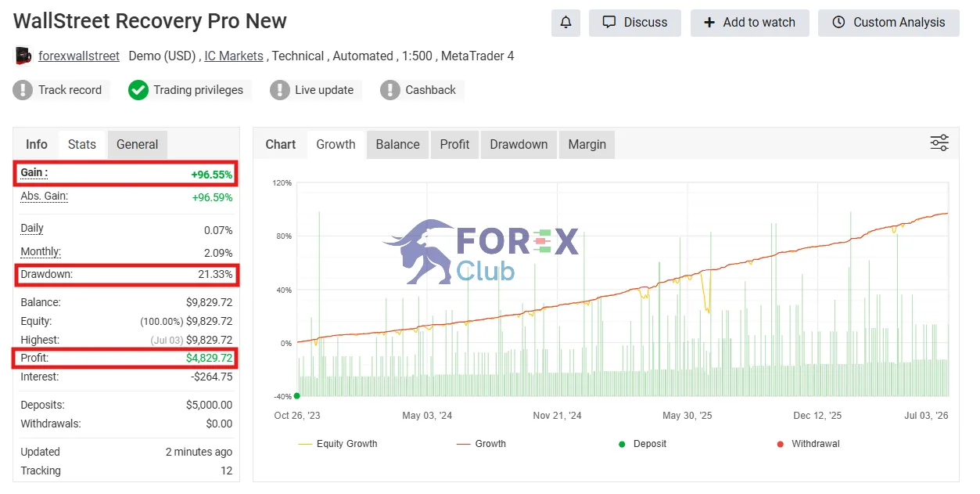Open the General tab
The width and height of the screenshot is (980, 494).
click(138, 144)
